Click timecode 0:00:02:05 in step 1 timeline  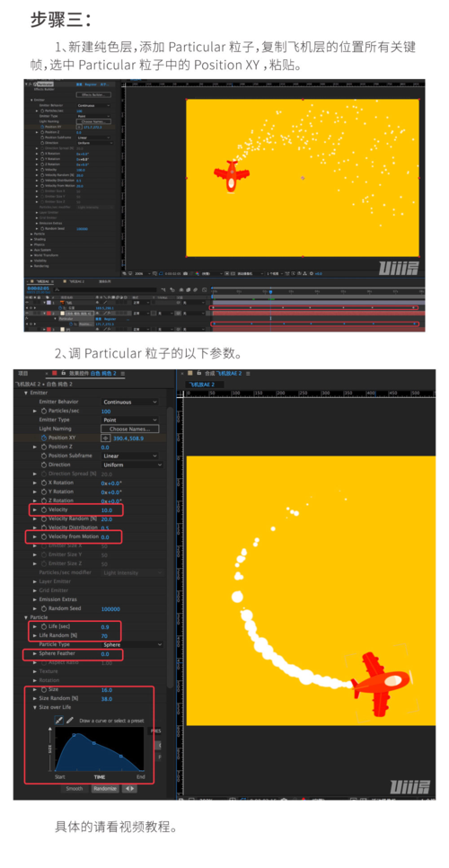(39, 288)
